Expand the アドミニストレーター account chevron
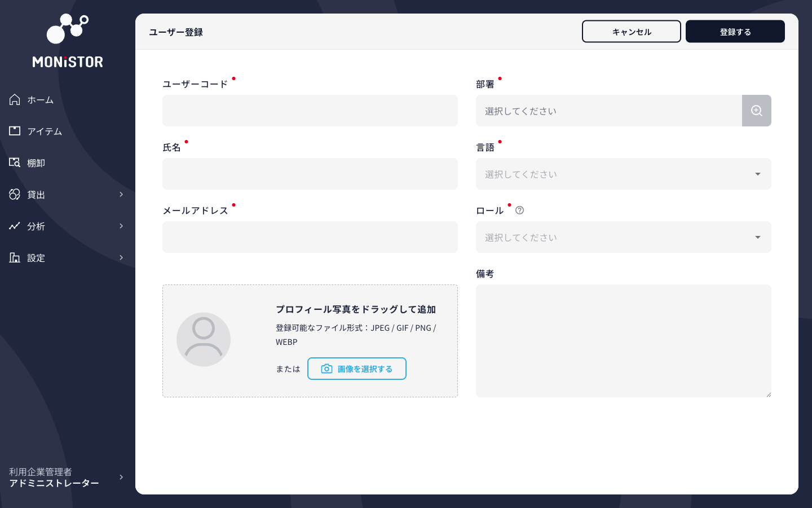This screenshot has width=812, height=508. pos(121,477)
